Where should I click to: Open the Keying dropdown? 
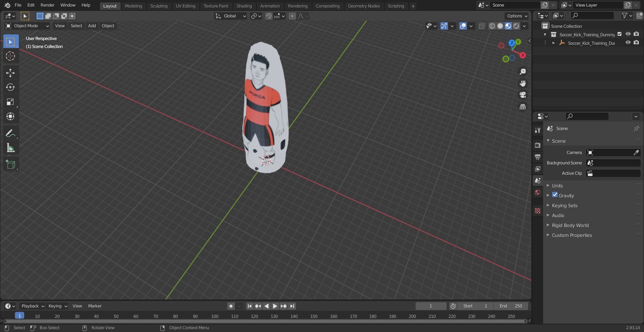(x=58, y=306)
